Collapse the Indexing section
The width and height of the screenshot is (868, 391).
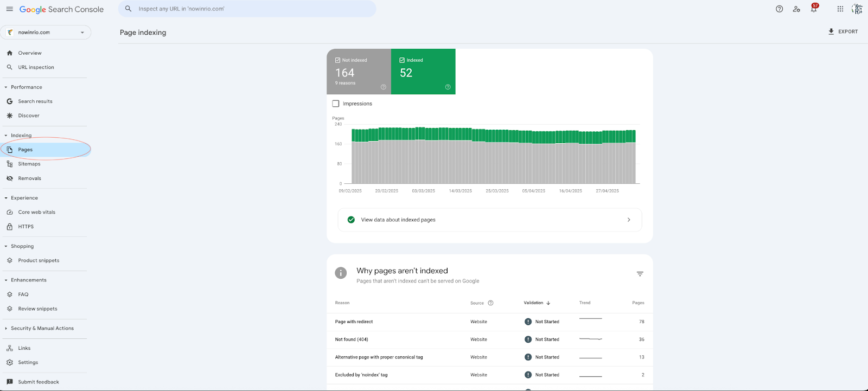point(21,136)
